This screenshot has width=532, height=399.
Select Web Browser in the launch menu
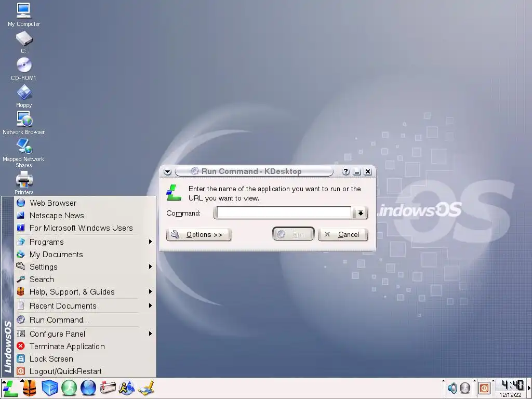tap(85, 203)
